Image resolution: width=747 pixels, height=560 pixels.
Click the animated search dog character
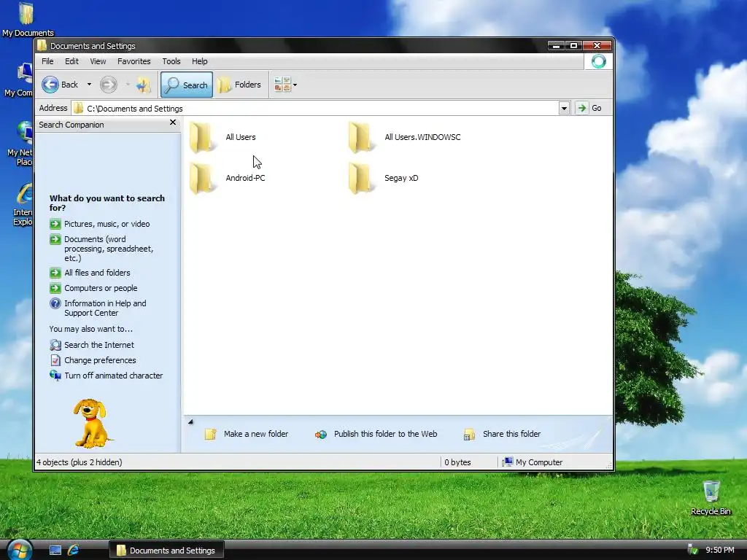tap(91, 424)
